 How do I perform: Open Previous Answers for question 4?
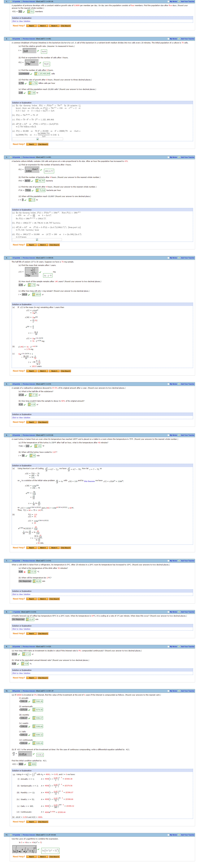point(29,258)
